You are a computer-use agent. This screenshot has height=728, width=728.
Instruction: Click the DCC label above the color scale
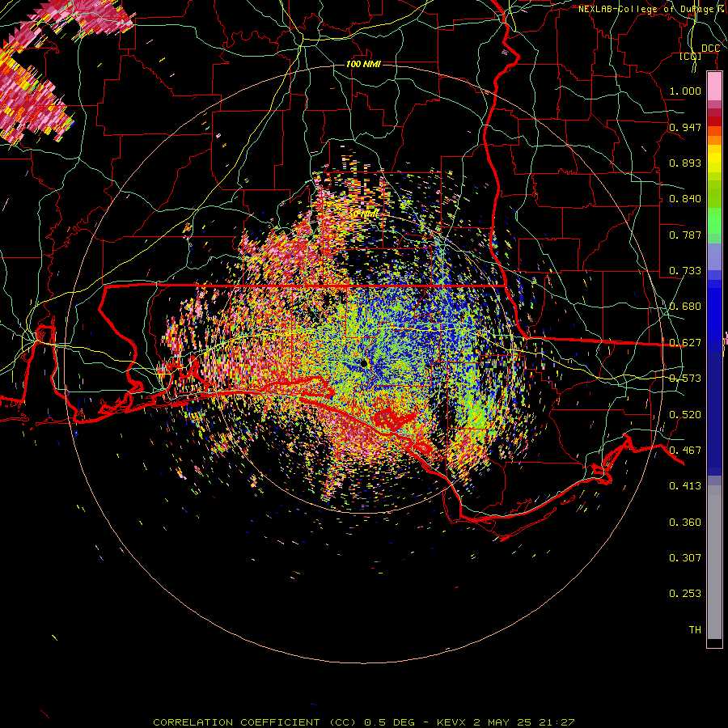coord(710,49)
